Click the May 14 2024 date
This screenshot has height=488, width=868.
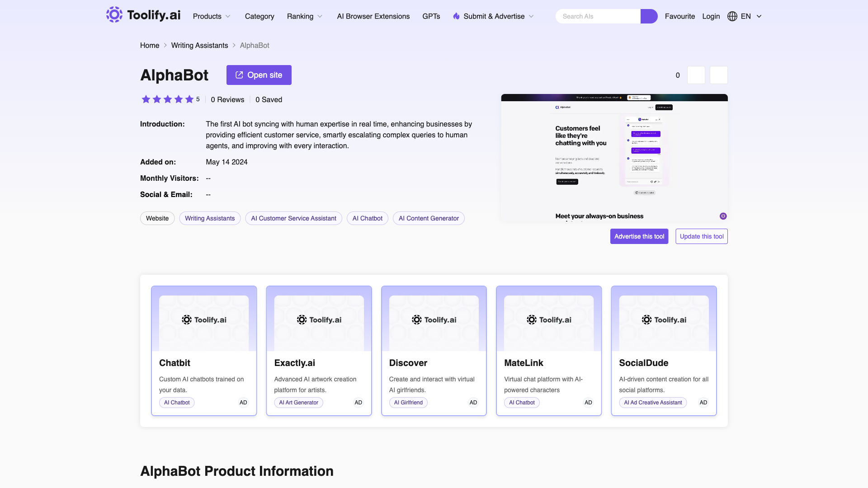[x=226, y=162]
